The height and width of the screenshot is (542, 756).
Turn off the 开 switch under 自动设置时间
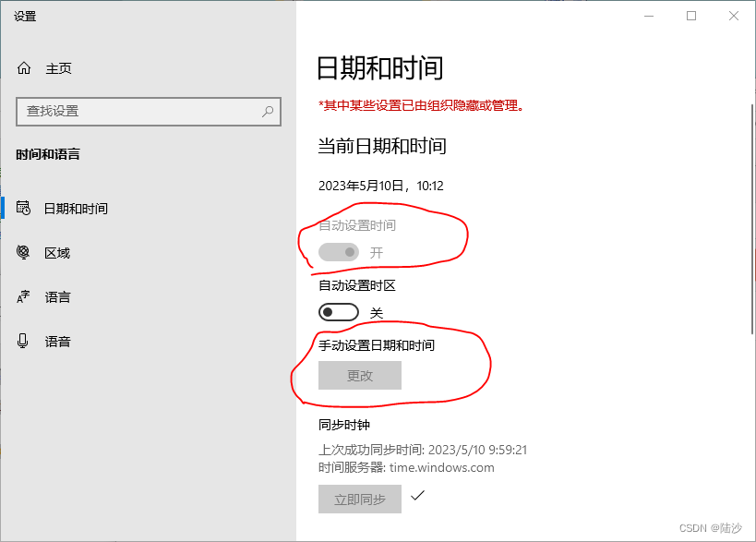click(x=338, y=251)
